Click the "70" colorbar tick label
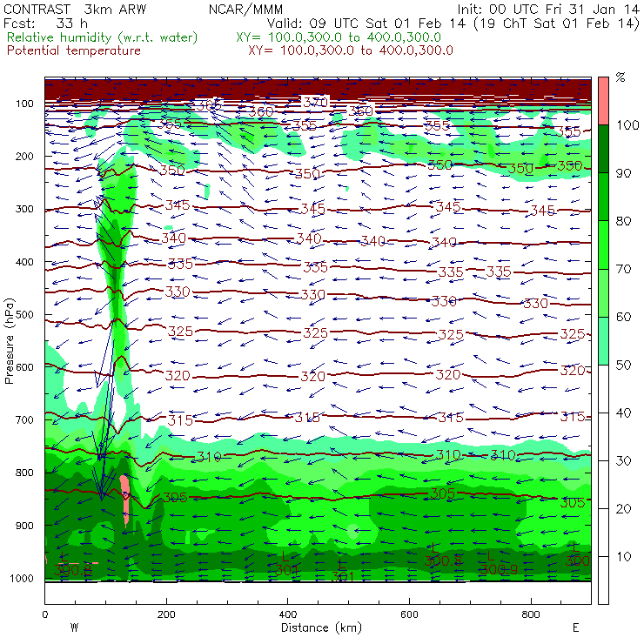Viewport: 644px width, 644px height. tap(623, 269)
